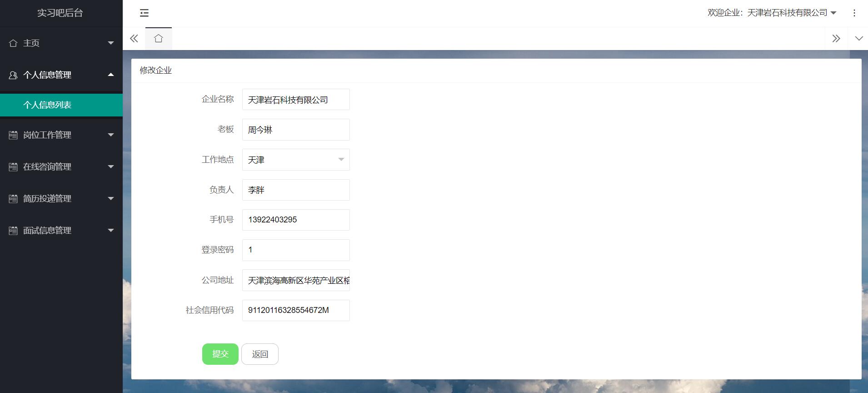Image resolution: width=868 pixels, height=393 pixels.
Task: Click the 实习吧后台 logo title
Action: (x=60, y=13)
